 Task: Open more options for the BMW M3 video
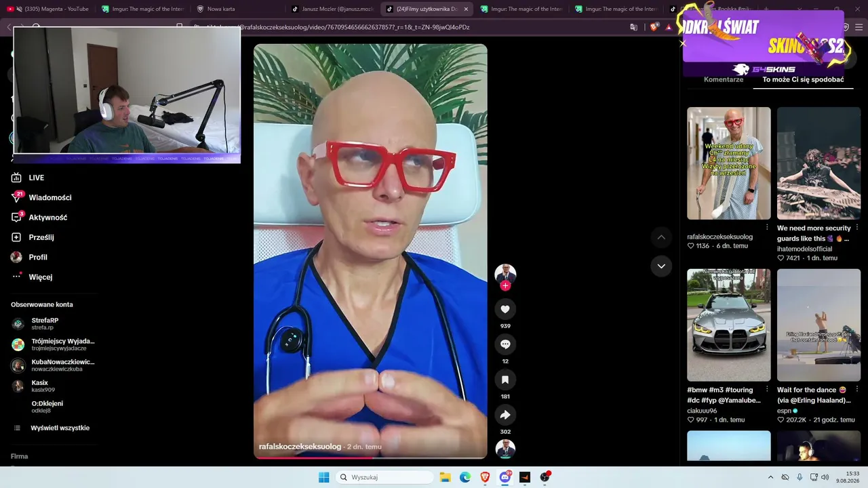tap(767, 389)
